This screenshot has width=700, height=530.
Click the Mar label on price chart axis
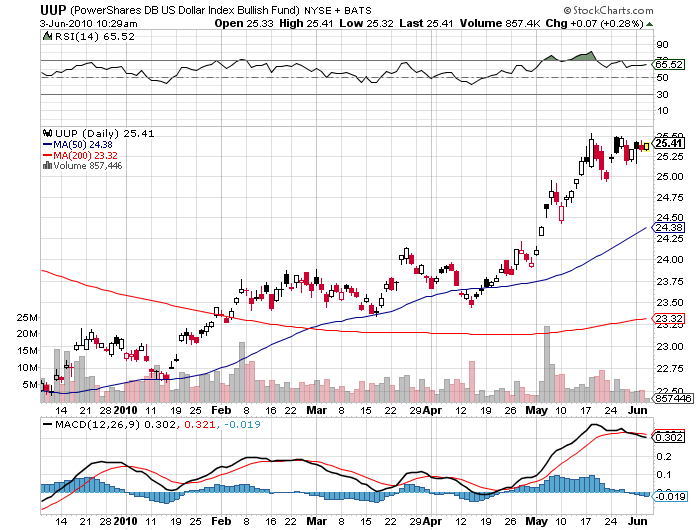coord(317,410)
